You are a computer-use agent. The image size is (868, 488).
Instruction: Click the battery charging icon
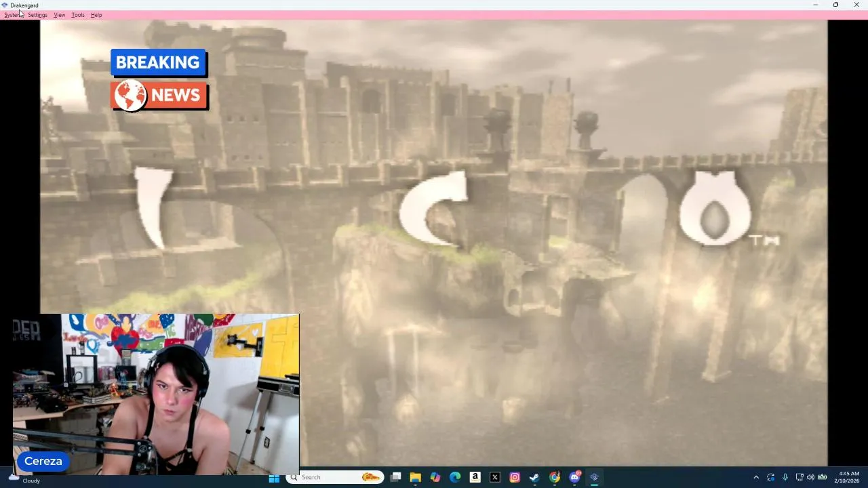coord(823,477)
